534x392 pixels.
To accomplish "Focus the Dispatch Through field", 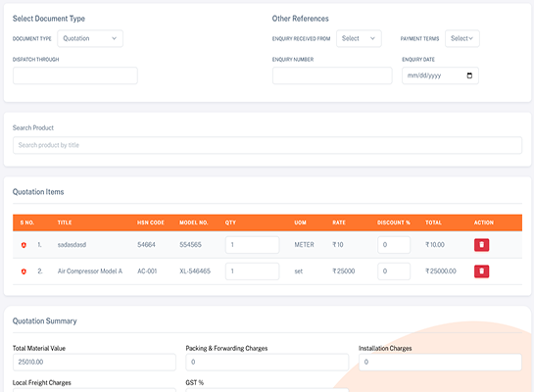I will (x=74, y=75).
